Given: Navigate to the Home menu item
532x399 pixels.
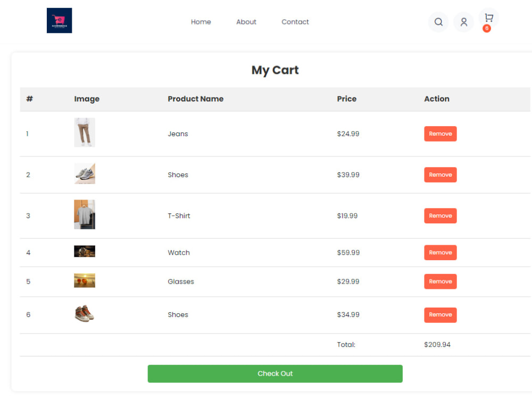Looking at the screenshot, I should point(201,22).
